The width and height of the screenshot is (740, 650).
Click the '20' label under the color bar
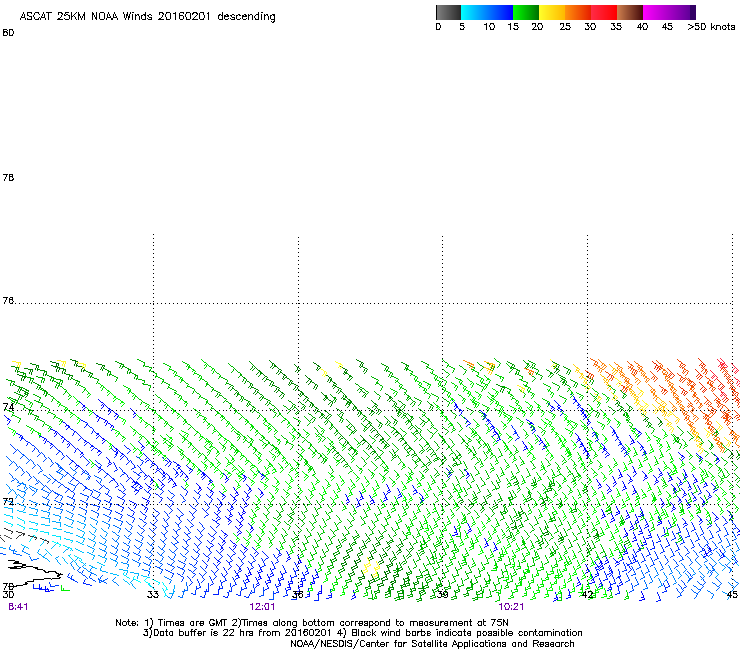(x=537, y=27)
